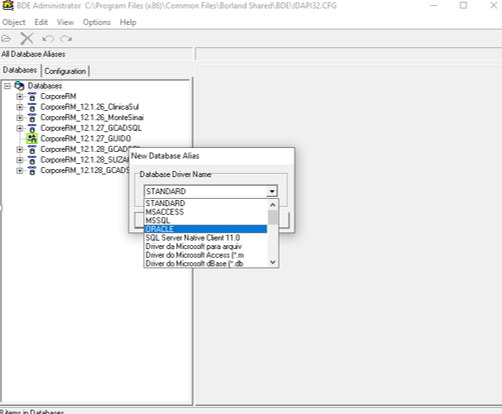This screenshot has width=502, height=414.
Task: Click the CorporeRM_12.1.28_SUZA alias icon
Action: coord(32,160)
